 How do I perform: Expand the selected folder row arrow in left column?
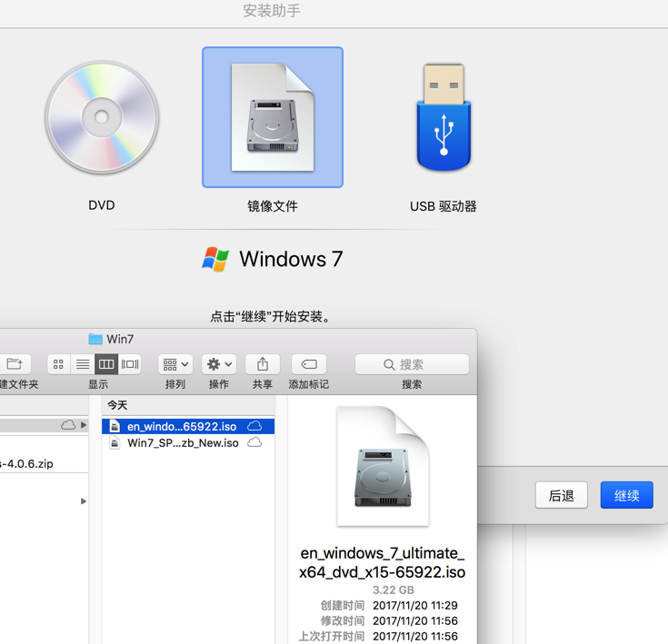tap(84, 425)
